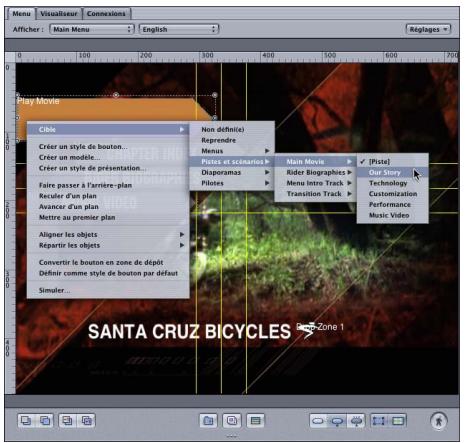Image resolution: width=465 pixels, height=443 pixels.
Task: Open the Main Menu dropdown next to Afficher
Action: coord(92,29)
